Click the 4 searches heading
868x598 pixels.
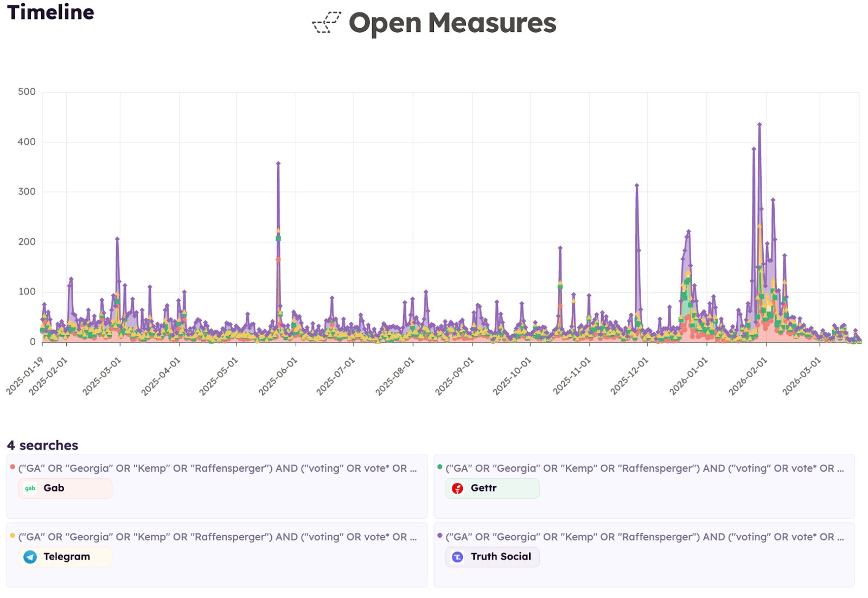[42, 445]
